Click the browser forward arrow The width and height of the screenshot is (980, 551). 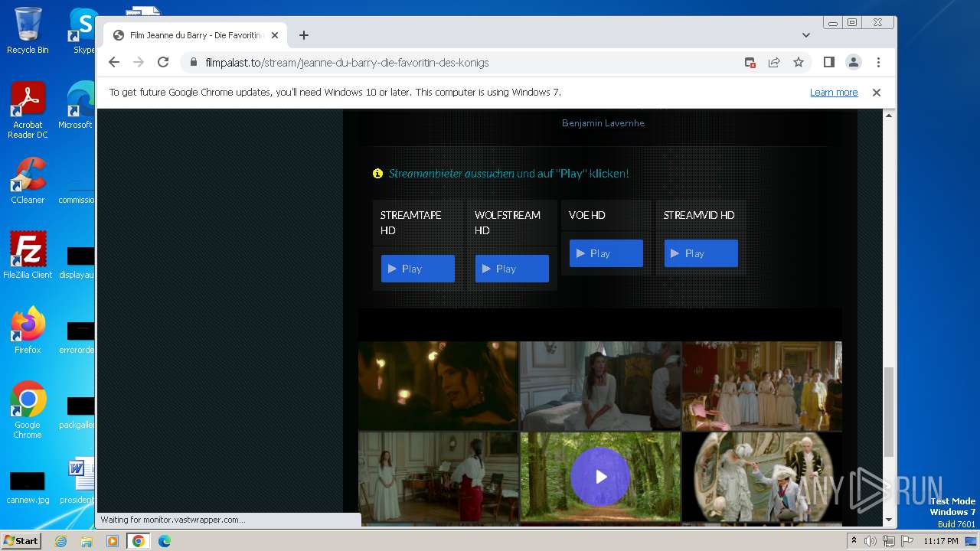pos(139,63)
